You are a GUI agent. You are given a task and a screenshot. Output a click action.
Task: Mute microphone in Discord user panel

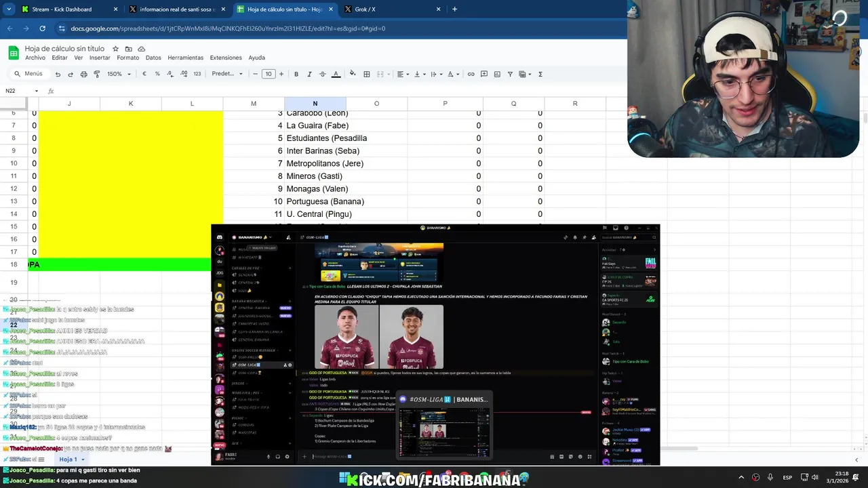click(x=269, y=456)
